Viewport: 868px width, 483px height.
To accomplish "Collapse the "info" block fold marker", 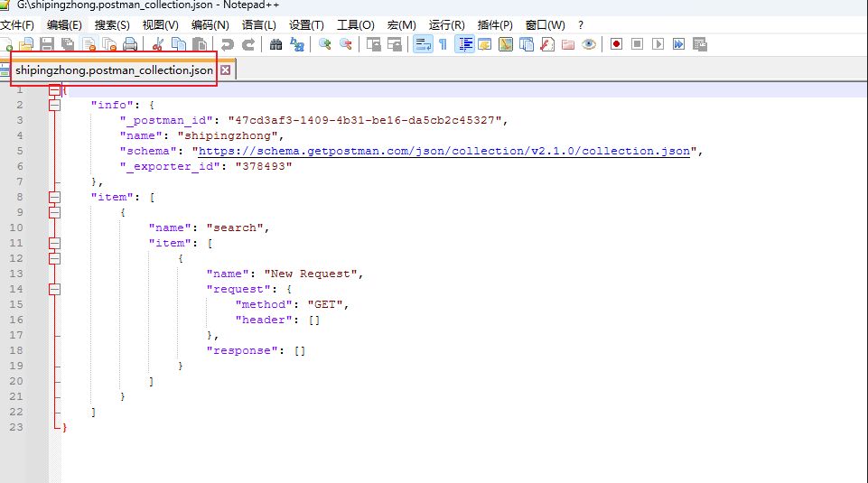I will click(55, 105).
